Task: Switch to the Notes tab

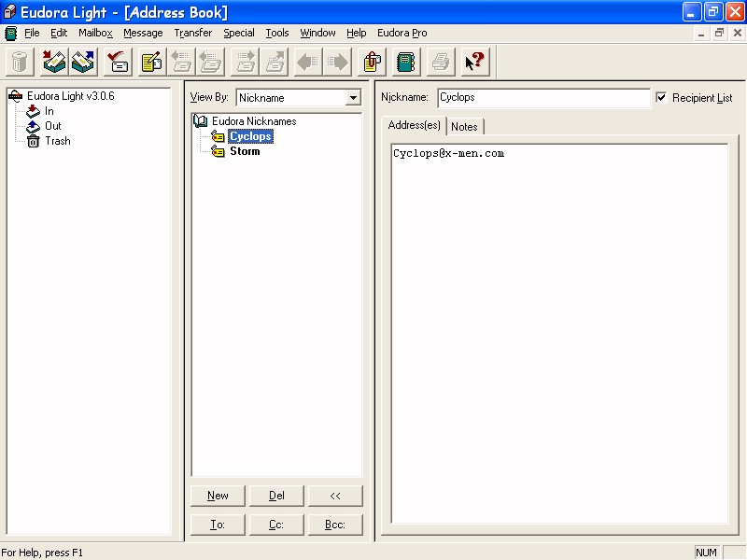Action: (464, 127)
